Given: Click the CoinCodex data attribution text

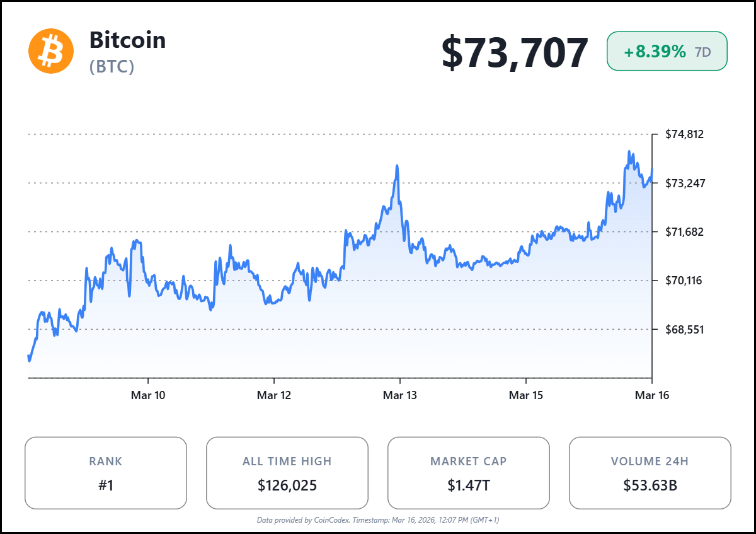Looking at the screenshot, I should pos(378,520).
